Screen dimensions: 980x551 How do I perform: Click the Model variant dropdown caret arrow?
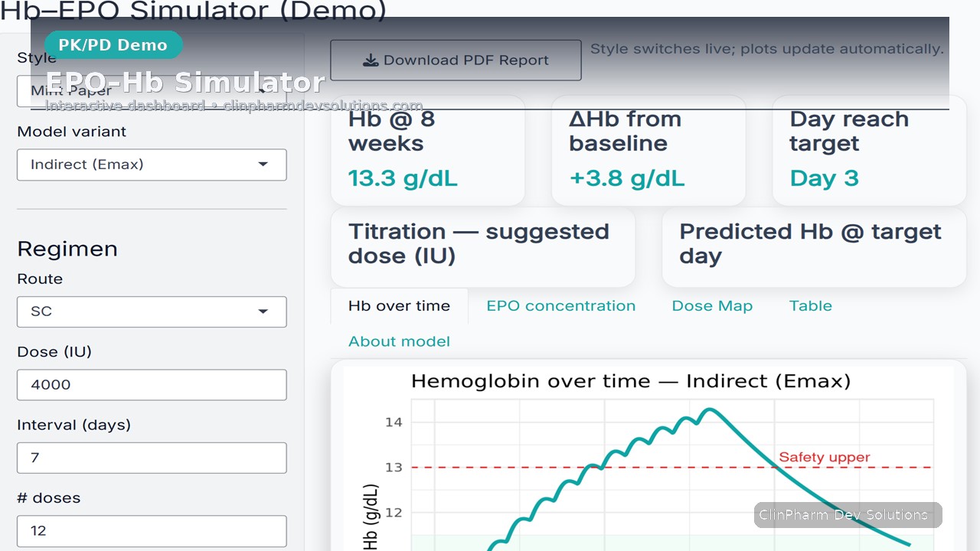pyautogui.click(x=263, y=165)
